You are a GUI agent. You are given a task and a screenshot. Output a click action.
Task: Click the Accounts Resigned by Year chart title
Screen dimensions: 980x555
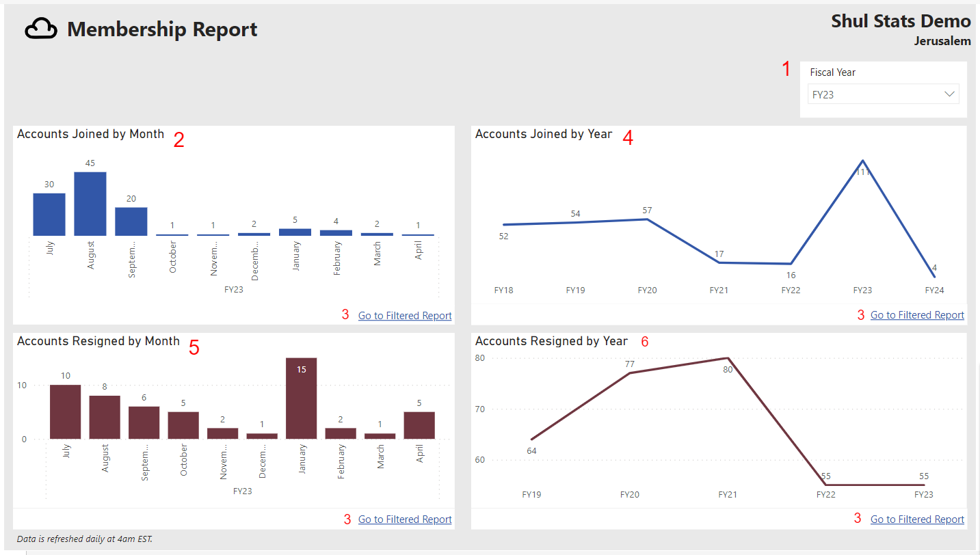coord(550,340)
